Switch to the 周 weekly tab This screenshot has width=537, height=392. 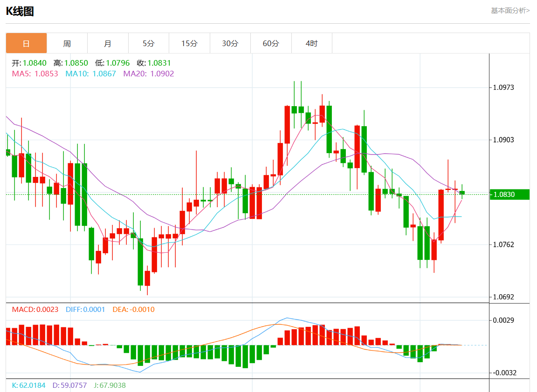pos(67,43)
